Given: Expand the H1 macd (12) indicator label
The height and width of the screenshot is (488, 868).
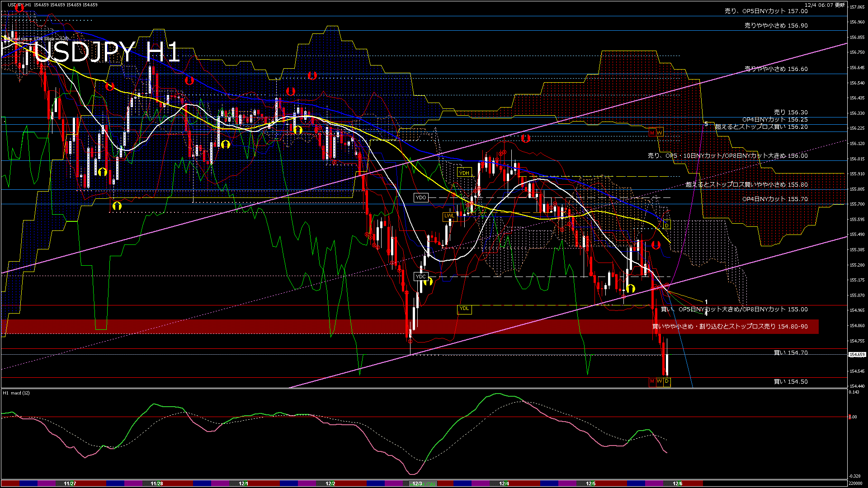Looking at the screenshot, I should 16,393.
